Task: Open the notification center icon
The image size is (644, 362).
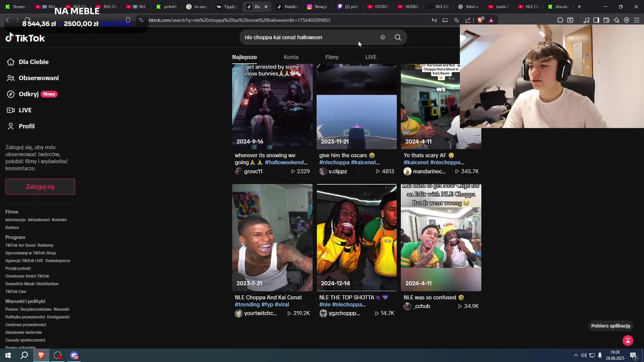Action: (633, 355)
